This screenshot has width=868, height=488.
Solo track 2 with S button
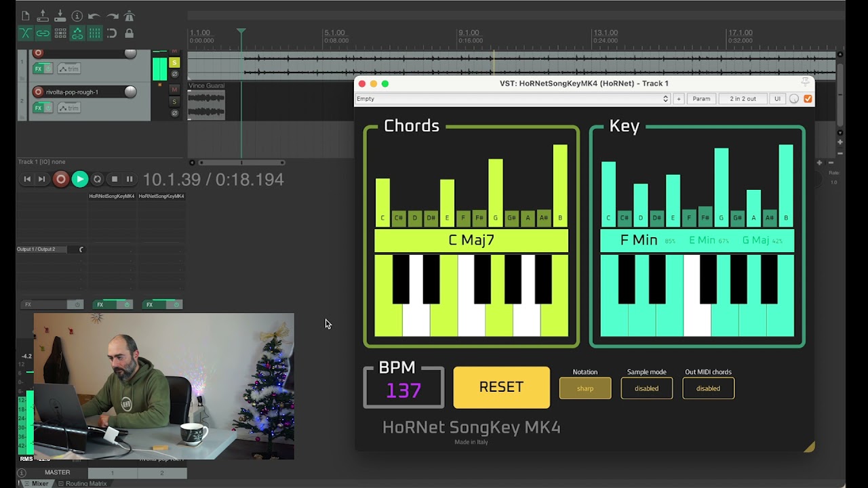[x=174, y=101]
